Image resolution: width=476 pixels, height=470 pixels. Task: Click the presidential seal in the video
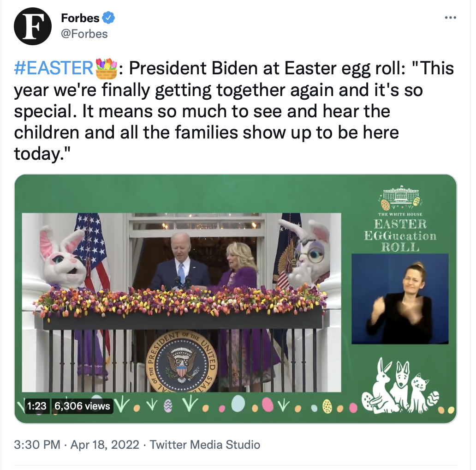click(182, 361)
